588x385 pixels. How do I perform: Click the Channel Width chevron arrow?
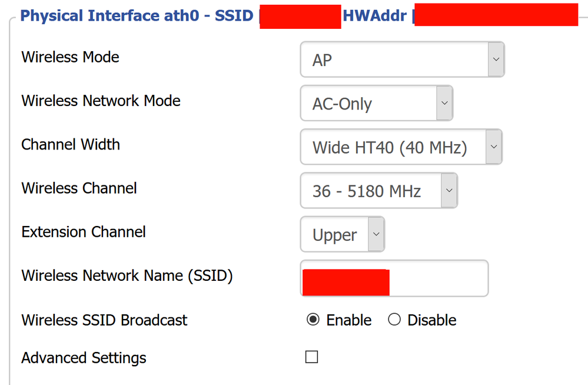[493, 147]
